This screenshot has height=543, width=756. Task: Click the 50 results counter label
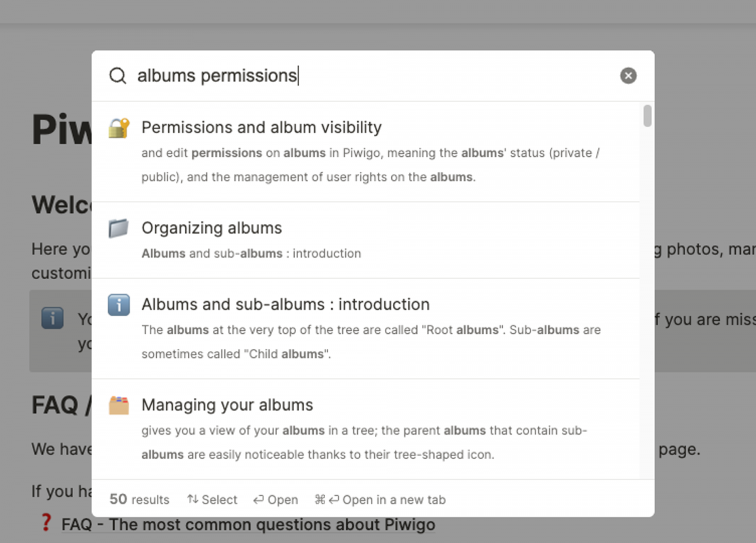139,500
